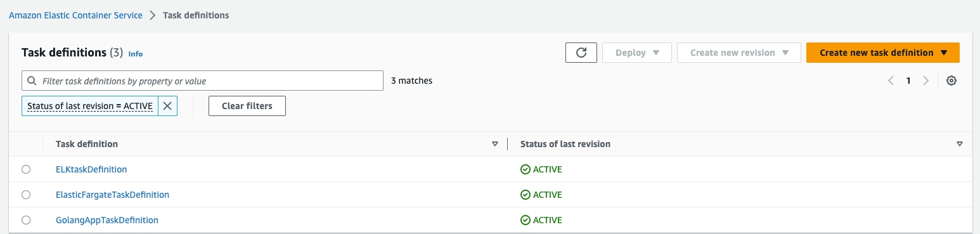Open the ELKtaskDefinition link
This screenshot has width=980, height=234.
tap(91, 169)
